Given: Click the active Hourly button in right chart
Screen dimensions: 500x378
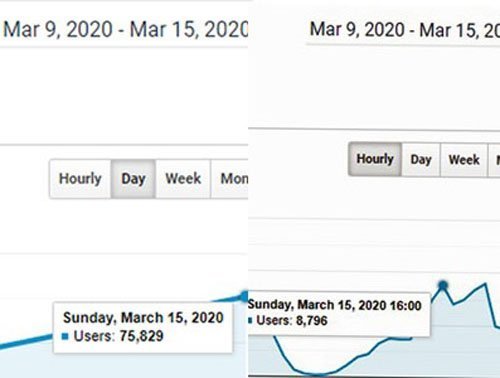Looking at the screenshot, I should [x=375, y=159].
